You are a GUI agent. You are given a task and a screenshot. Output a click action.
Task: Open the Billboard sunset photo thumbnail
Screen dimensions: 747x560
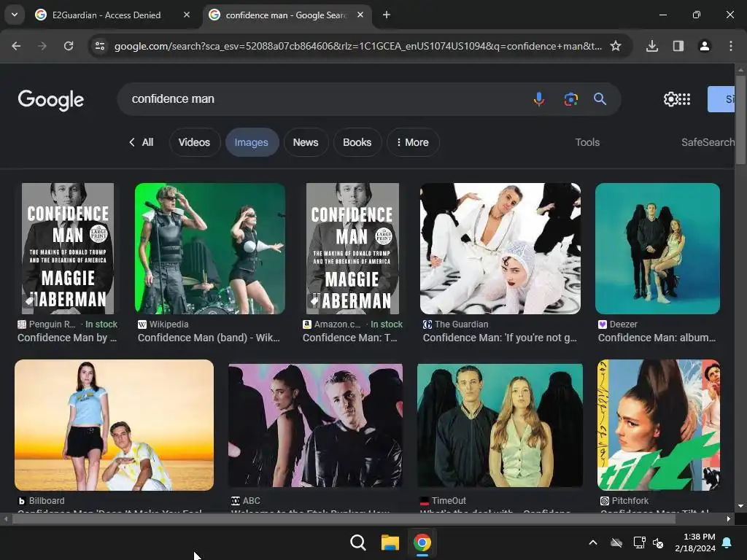pyautogui.click(x=115, y=425)
